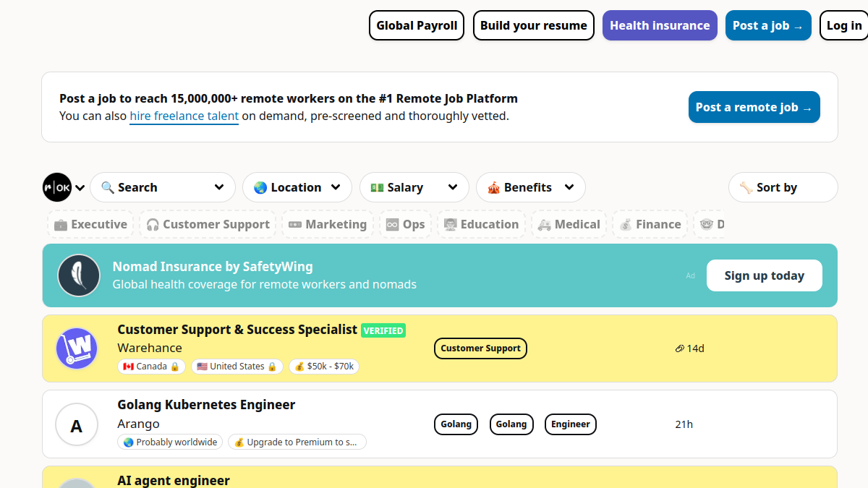
Task: Click the VERIFIED badge
Action: click(x=383, y=330)
